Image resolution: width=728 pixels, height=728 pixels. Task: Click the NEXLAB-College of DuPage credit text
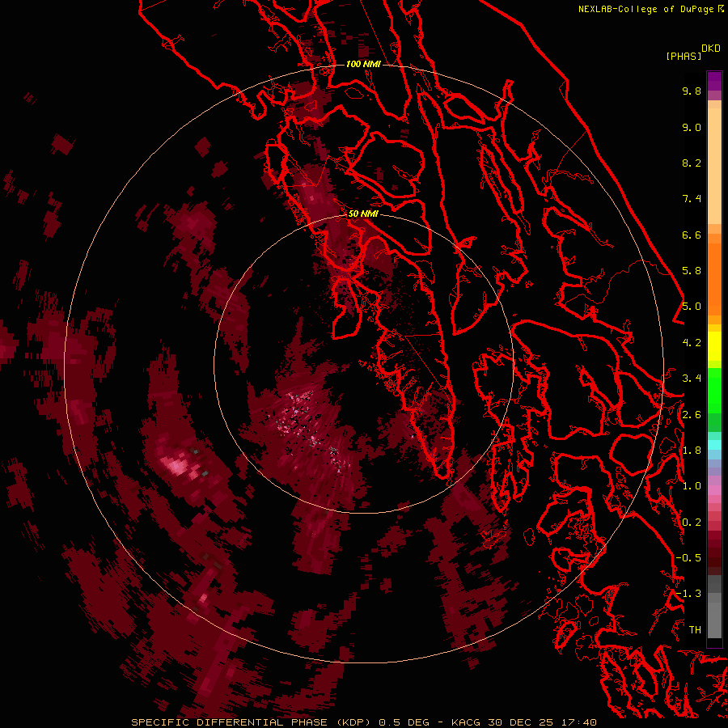point(645,9)
